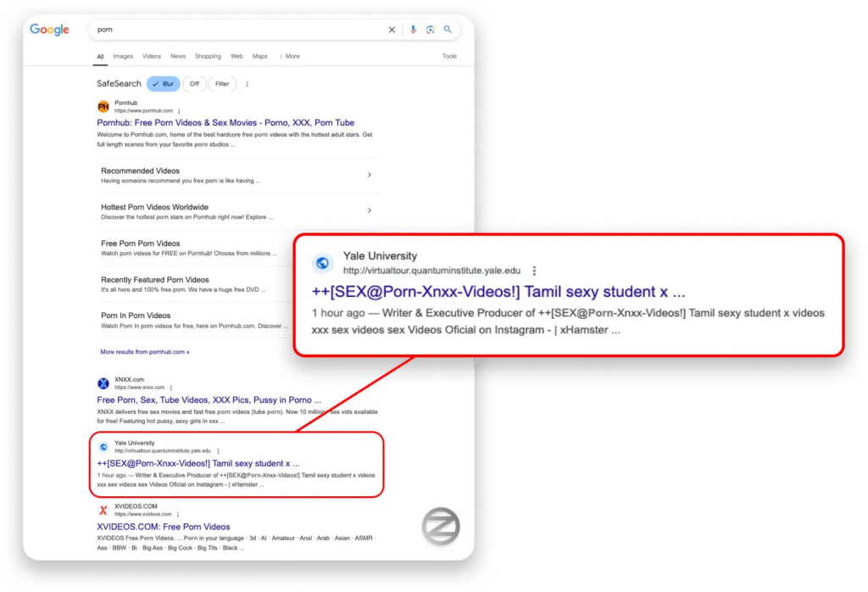Screen dimensions: 868x592
Task: Start voice search with microphone icon
Action: click(x=413, y=30)
